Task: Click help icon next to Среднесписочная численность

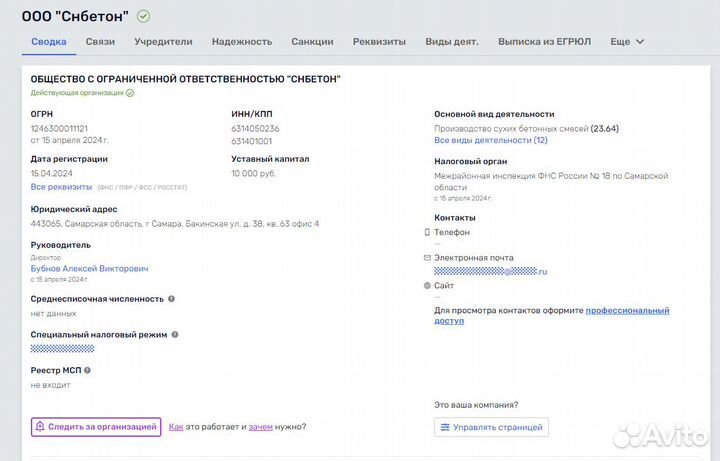Action: click(x=171, y=298)
